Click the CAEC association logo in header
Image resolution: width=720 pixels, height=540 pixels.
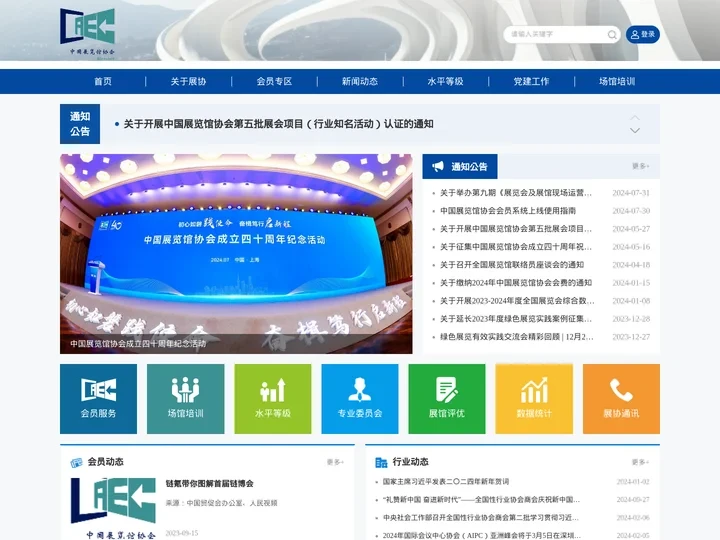point(87,32)
